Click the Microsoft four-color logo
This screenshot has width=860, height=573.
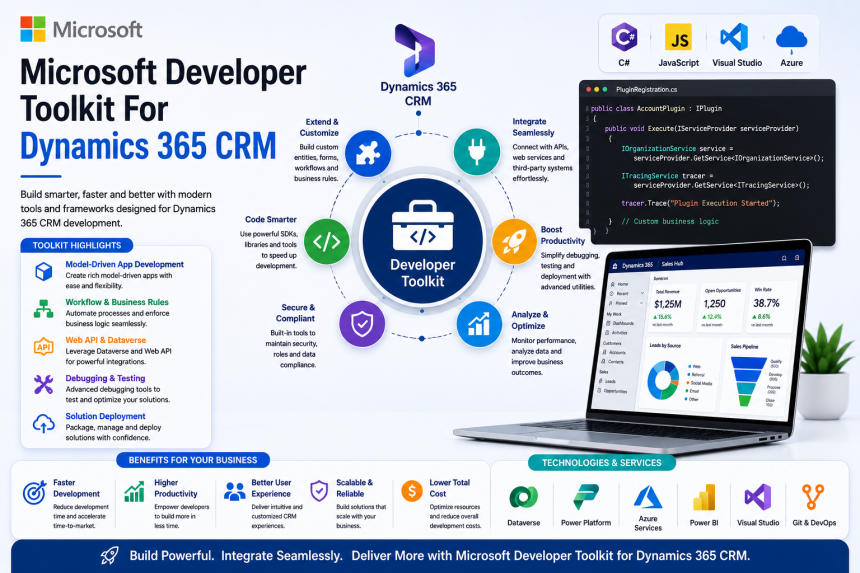(x=33, y=29)
